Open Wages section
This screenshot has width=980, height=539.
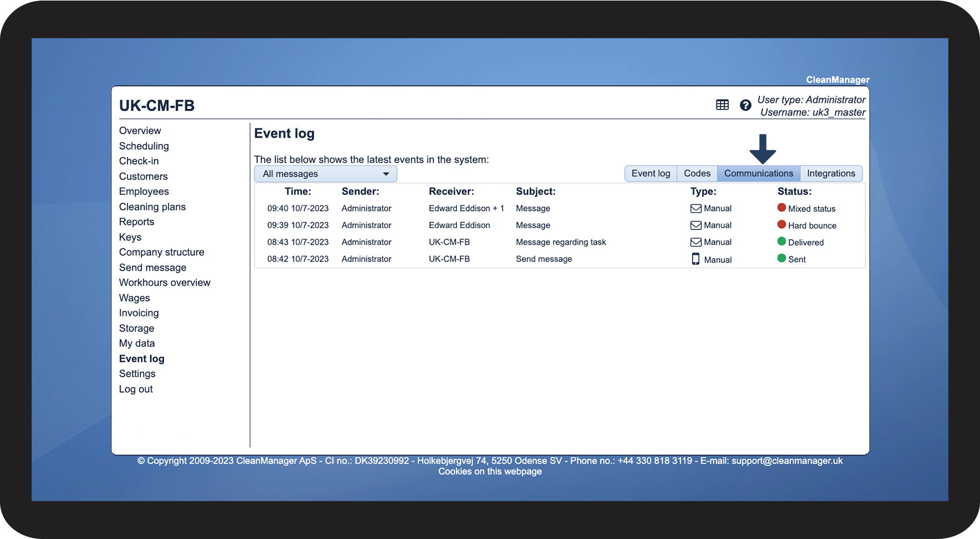[134, 298]
